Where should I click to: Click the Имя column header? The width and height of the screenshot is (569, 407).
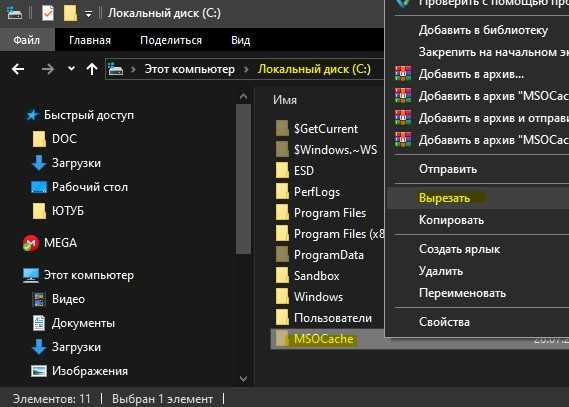pyautogui.click(x=285, y=100)
